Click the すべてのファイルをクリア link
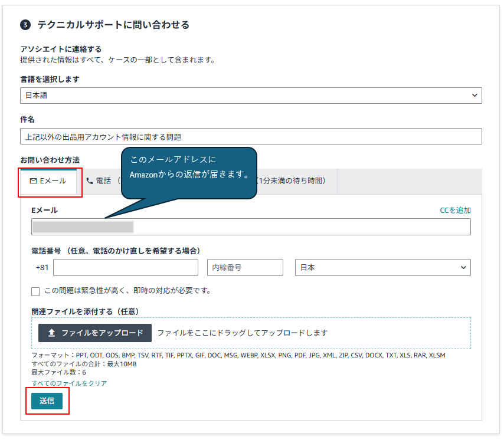The width and height of the screenshot is (504, 440). pyautogui.click(x=70, y=383)
